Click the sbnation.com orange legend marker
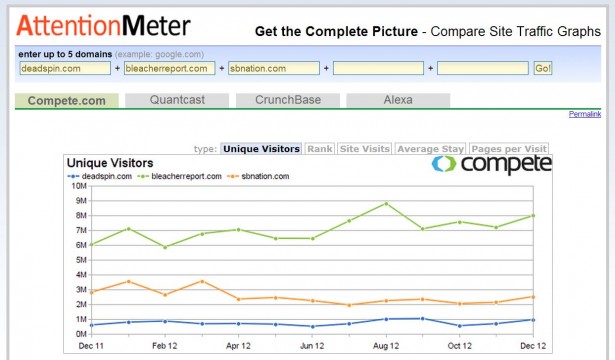 point(233,176)
